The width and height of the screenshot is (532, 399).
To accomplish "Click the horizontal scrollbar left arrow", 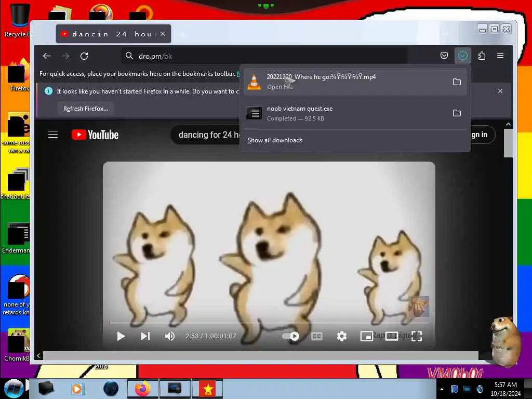I will pos(38,355).
